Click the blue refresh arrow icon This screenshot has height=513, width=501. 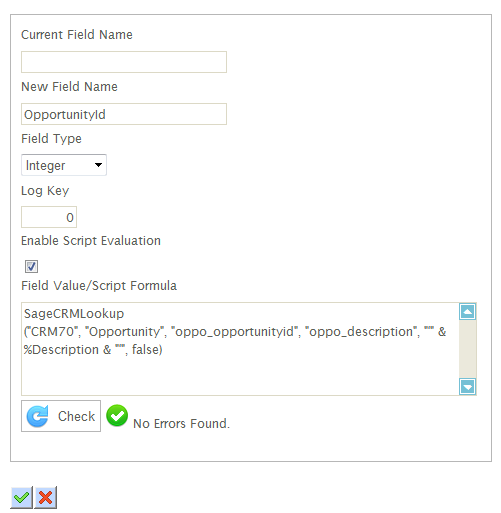[x=37, y=416]
